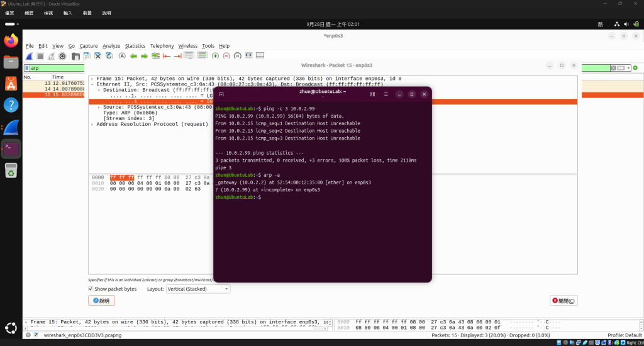Open the Layout Vertical (Stacked) dropdown
This screenshot has width=644, height=346.
(x=198, y=289)
